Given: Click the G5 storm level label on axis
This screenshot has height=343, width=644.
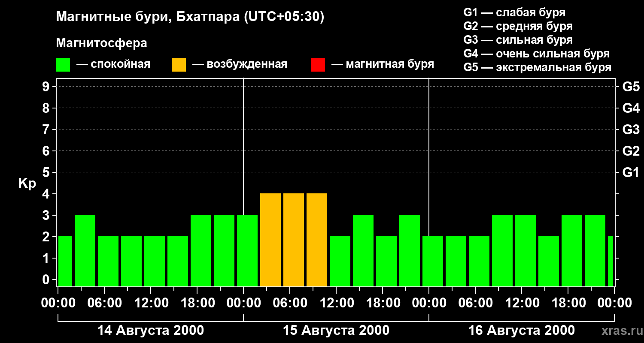Looking at the screenshot, I should tap(631, 87).
